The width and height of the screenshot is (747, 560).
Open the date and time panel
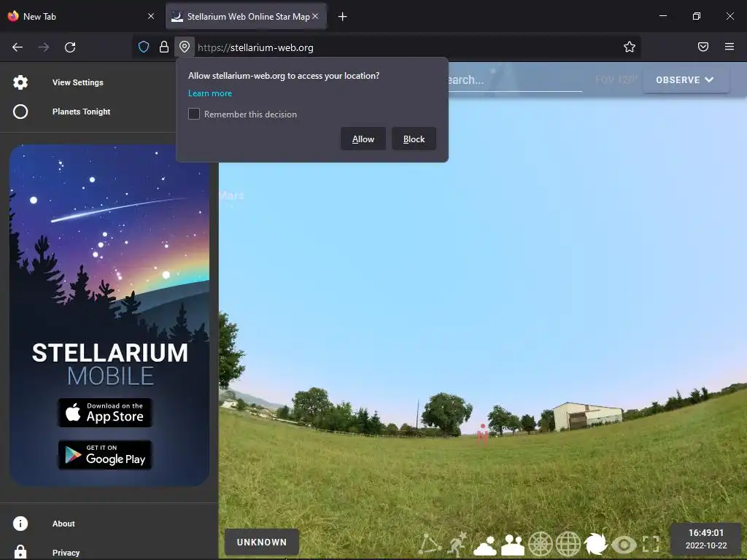coord(706,539)
